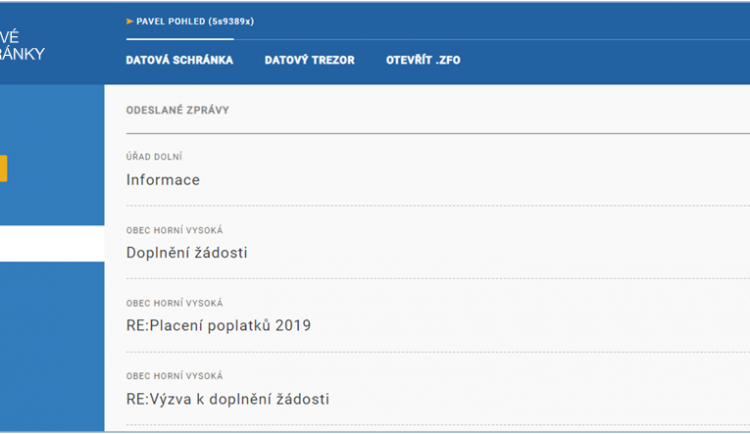This screenshot has width=750, height=434.
Task: Click the Odeslané zprávy heading
Action: [x=177, y=110]
